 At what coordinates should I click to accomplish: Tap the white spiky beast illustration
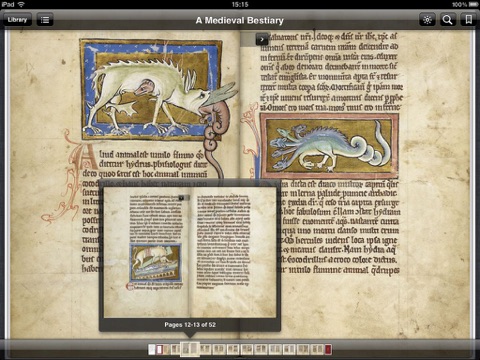152,89
